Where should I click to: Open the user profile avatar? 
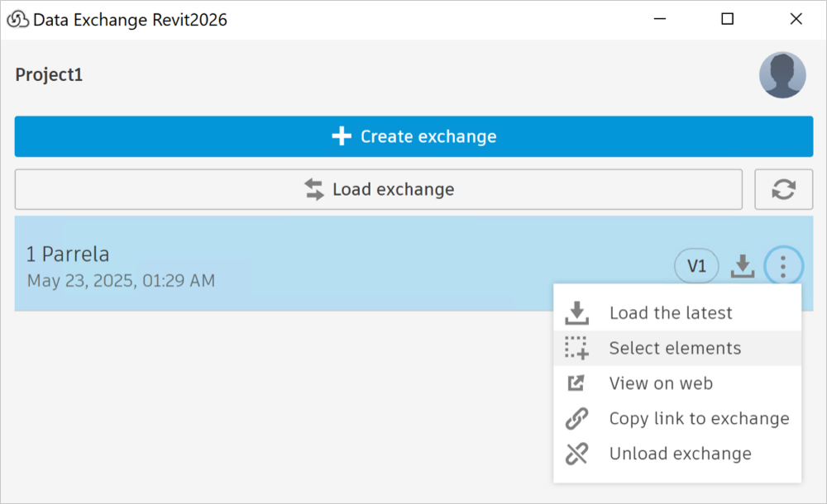pos(782,75)
